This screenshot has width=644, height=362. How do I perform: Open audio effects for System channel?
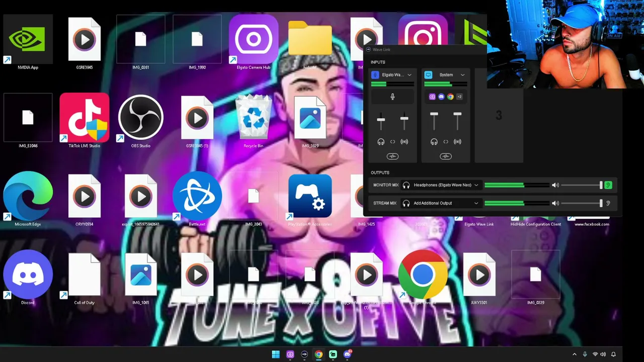tap(446, 156)
